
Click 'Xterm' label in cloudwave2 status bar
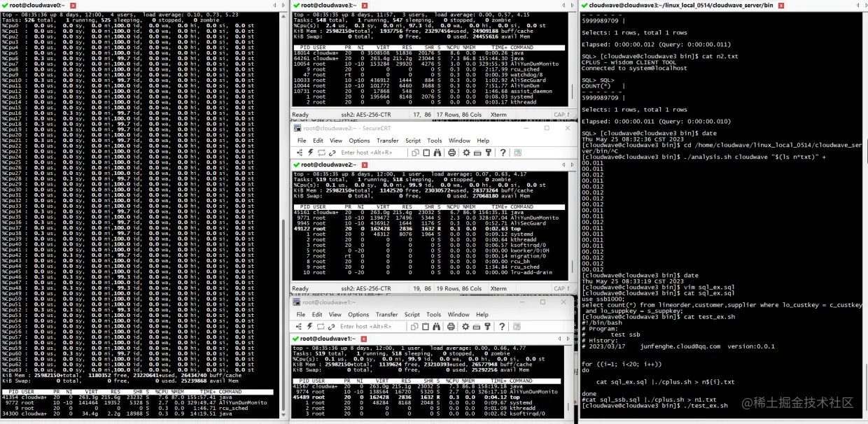click(x=499, y=288)
